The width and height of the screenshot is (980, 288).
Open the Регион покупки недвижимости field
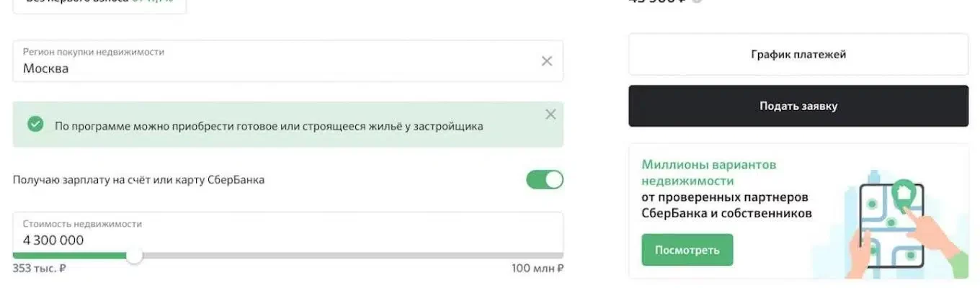click(x=288, y=60)
